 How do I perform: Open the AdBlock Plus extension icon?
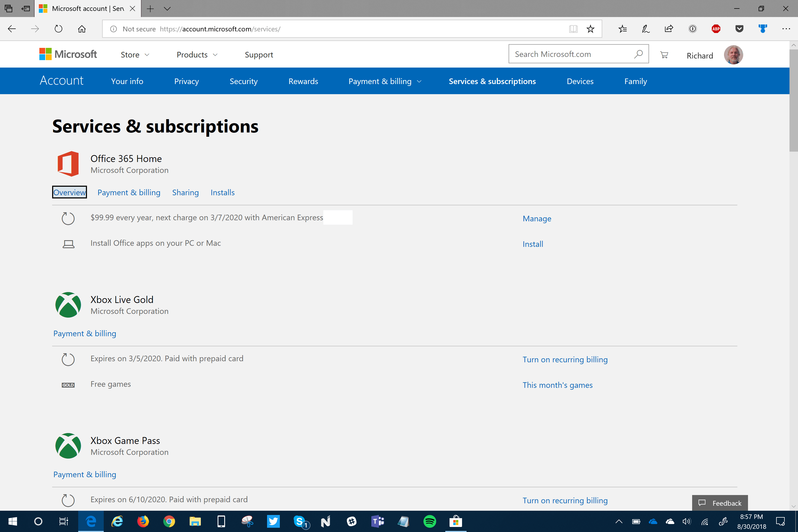coord(716,29)
